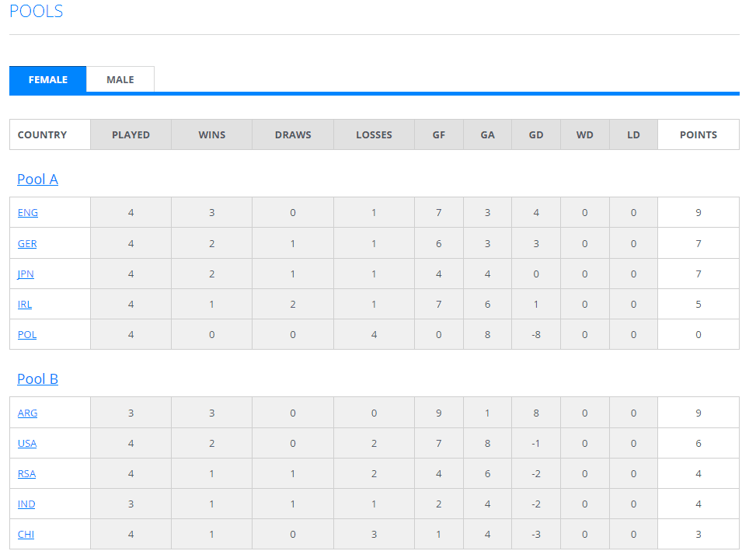Select the FEMALE tab

pos(48,79)
